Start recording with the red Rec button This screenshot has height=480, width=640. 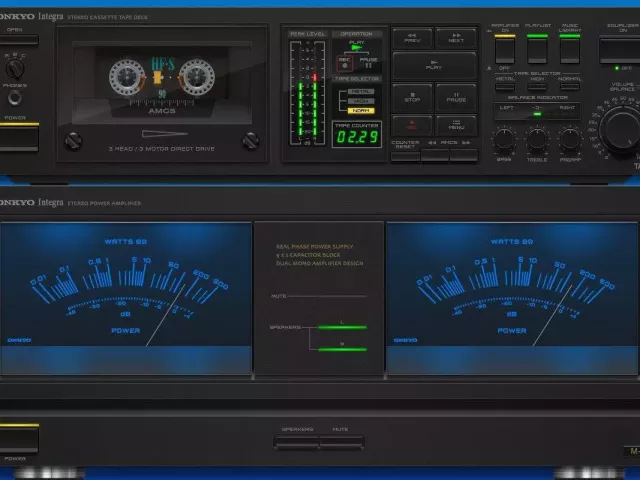click(412, 125)
